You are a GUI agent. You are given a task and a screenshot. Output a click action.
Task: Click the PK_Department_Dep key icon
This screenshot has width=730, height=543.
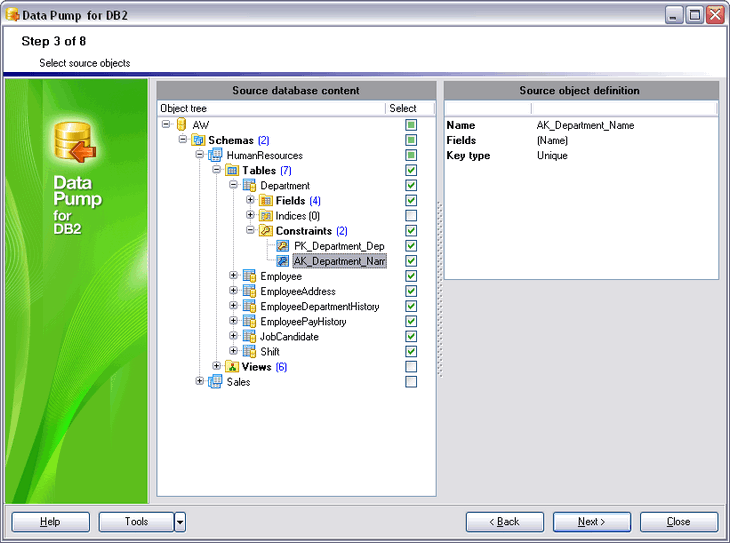coord(283,246)
